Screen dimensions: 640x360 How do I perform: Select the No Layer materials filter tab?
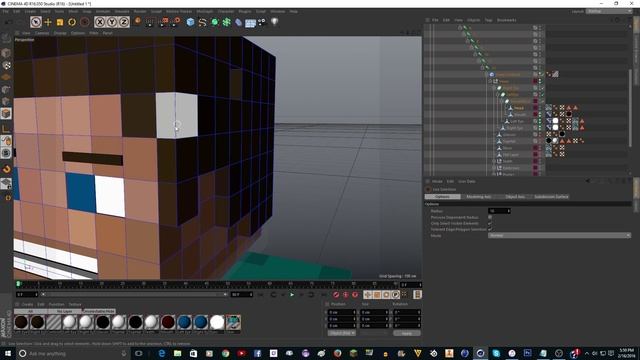point(64,311)
